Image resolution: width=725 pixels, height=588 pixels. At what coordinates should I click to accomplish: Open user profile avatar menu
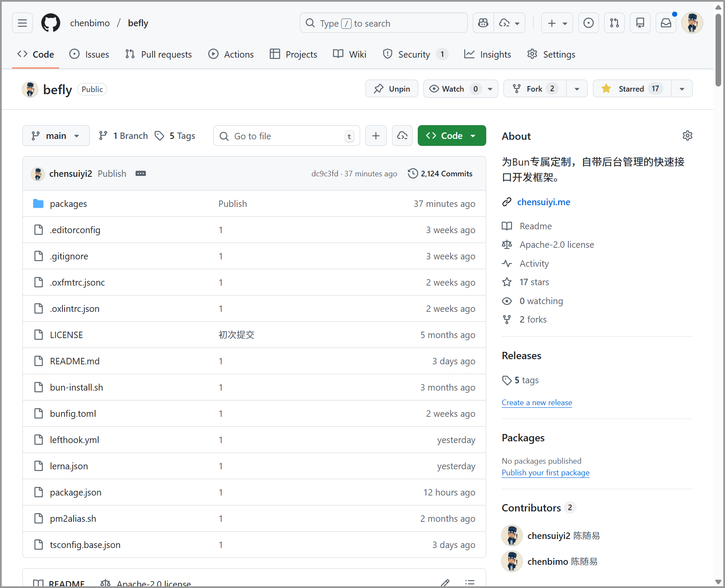click(x=692, y=23)
